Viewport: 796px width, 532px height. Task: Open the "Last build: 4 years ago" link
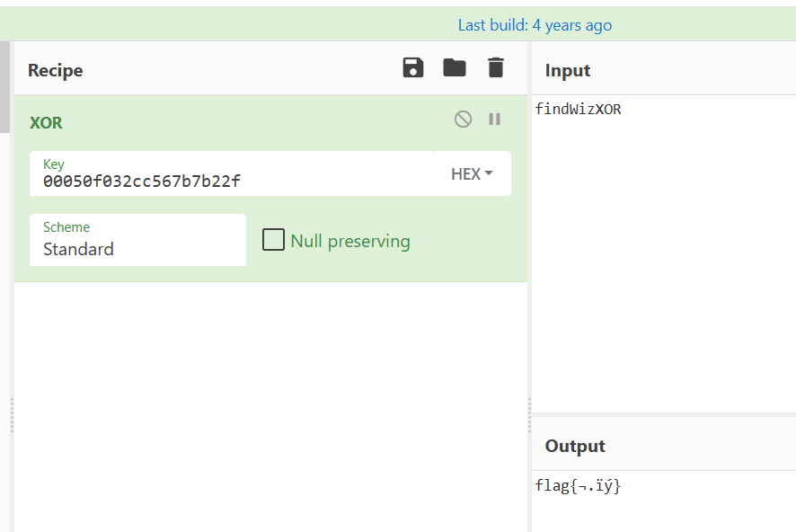535,25
